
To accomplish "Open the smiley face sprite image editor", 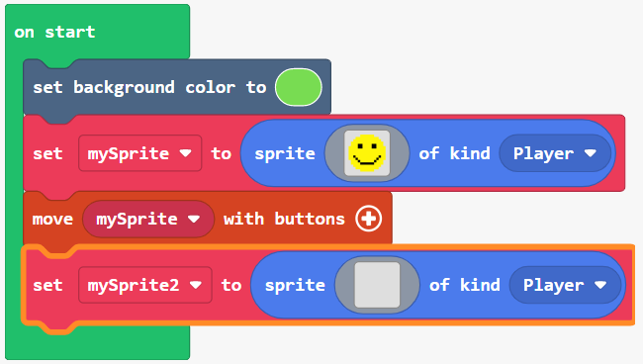I will [367, 153].
